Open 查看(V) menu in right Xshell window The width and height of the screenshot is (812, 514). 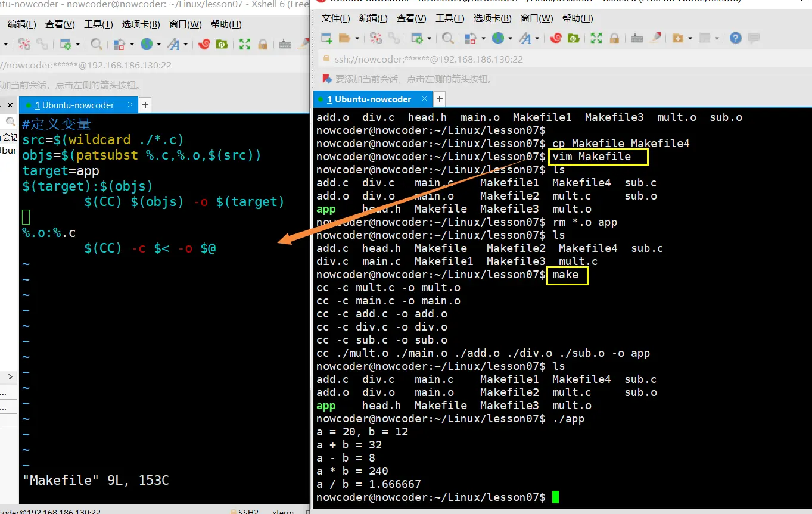[412, 18]
